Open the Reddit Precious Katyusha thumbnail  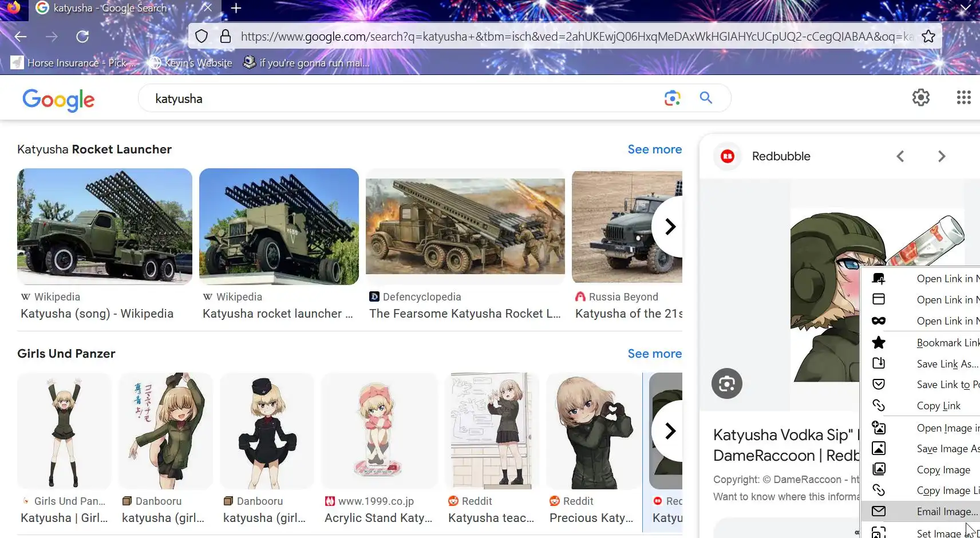click(594, 431)
